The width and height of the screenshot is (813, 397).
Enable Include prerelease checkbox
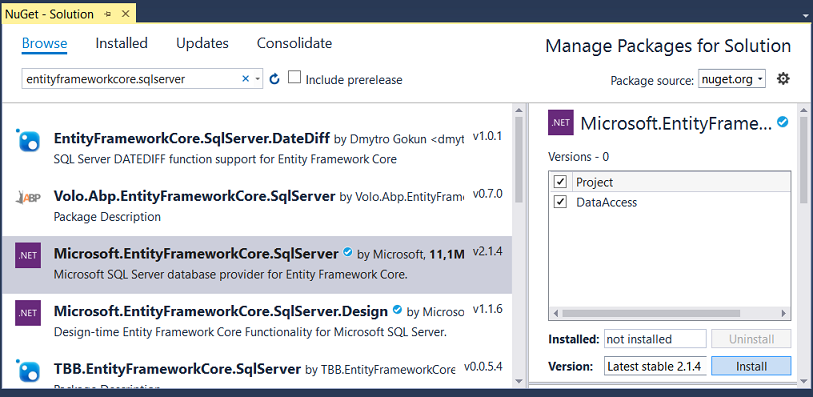coord(295,78)
